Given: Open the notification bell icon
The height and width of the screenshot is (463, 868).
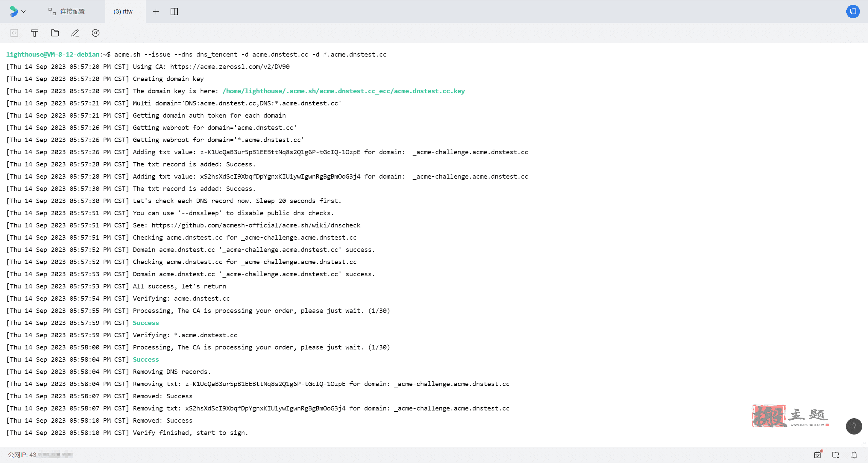Looking at the screenshot, I should click(x=854, y=455).
